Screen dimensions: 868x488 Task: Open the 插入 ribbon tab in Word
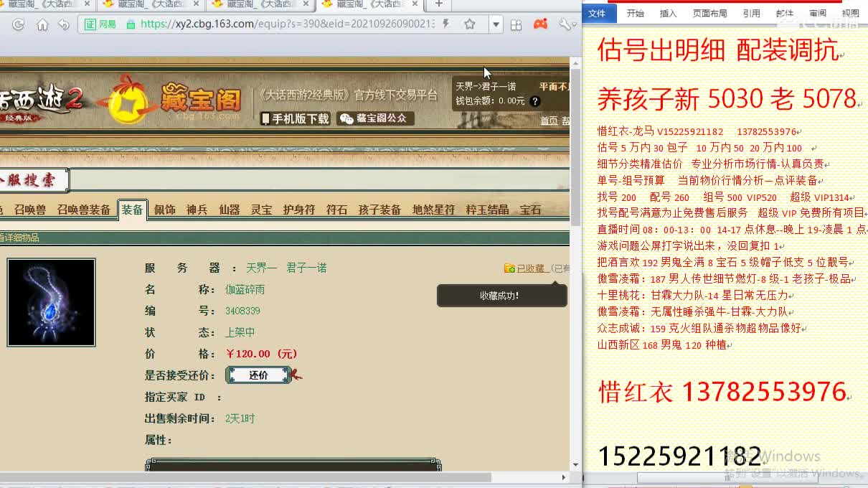pos(668,13)
